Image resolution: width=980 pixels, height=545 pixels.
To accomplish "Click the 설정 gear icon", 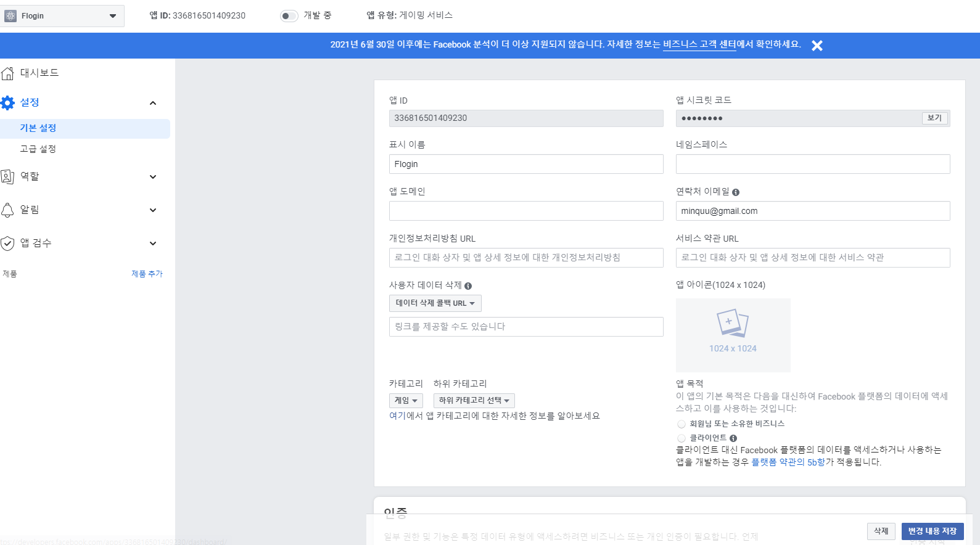I will 7,103.
